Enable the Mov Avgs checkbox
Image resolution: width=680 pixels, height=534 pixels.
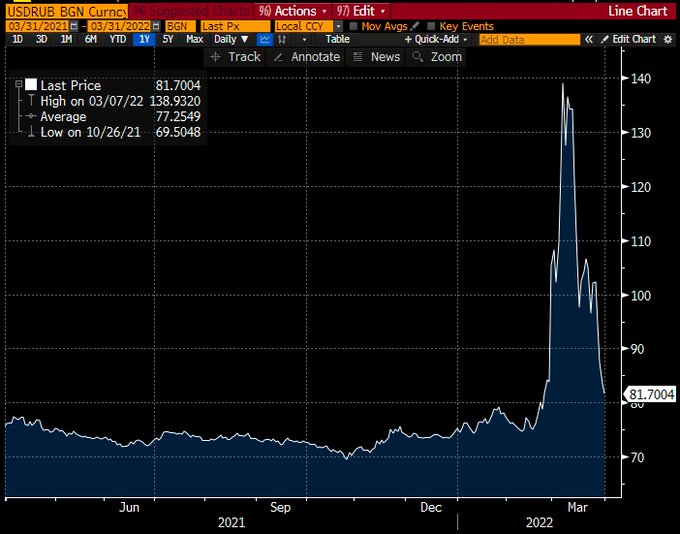pyautogui.click(x=354, y=25)
